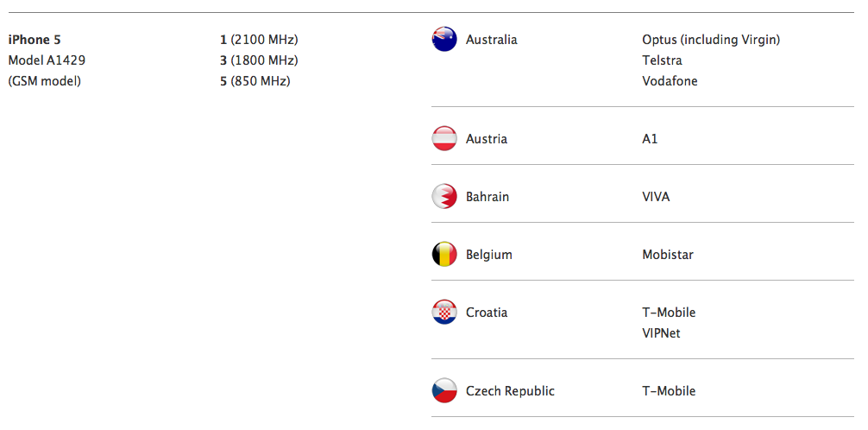Select the Belgium flag icon

[x=444, y=255]
